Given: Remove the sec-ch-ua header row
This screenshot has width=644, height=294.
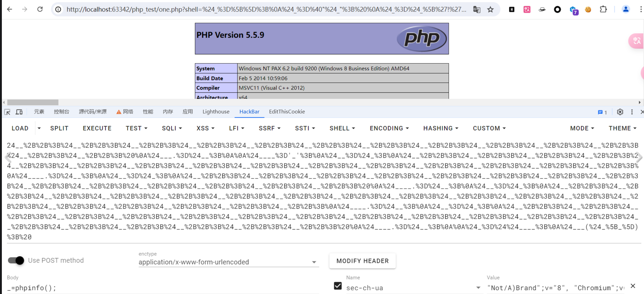Looking at the screenshot, I should 633,286.
